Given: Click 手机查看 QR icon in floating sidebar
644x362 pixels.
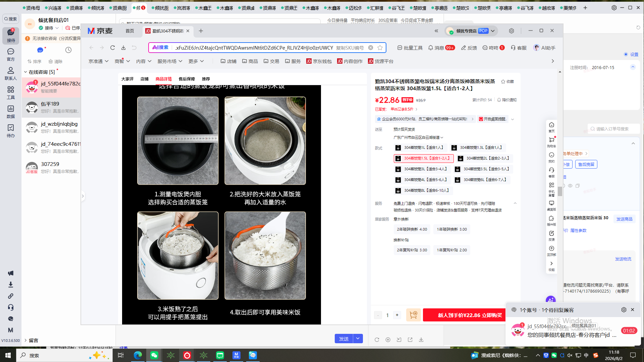Looking at the screenshot, I should click(551, 189).
